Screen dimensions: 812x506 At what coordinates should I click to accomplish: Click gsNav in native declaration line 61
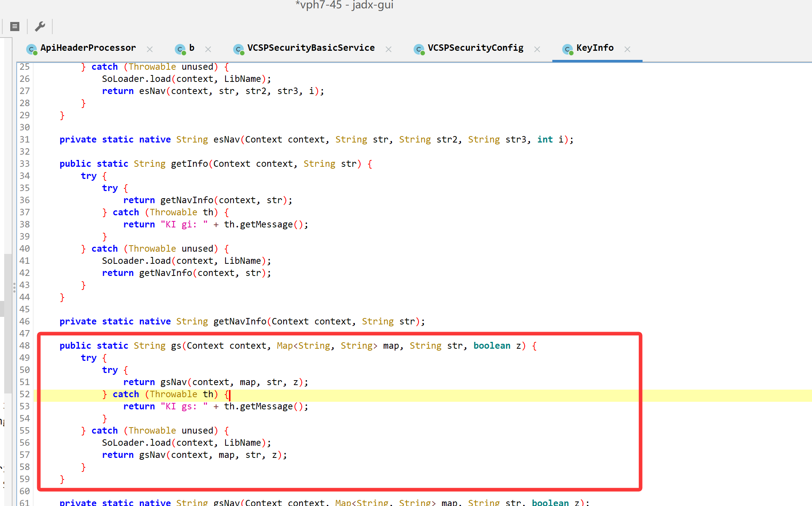click(x=227, y=502)
